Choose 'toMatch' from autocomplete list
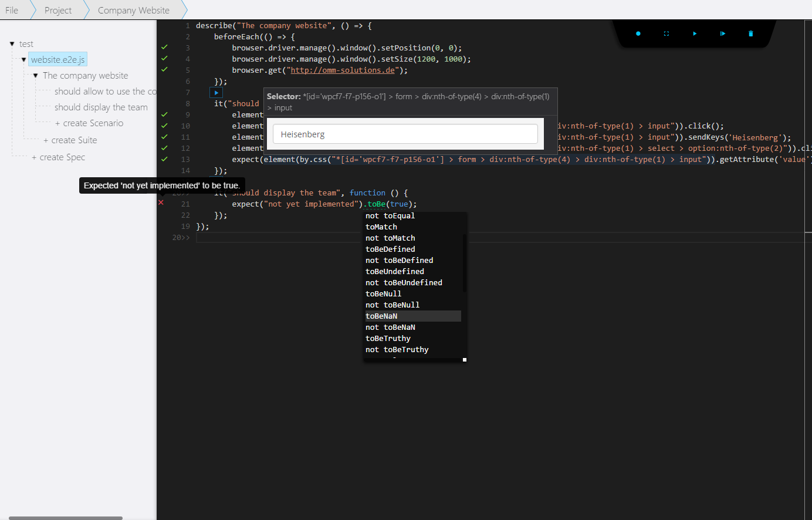Screen dimensions: 812x520 coord(381,227)
